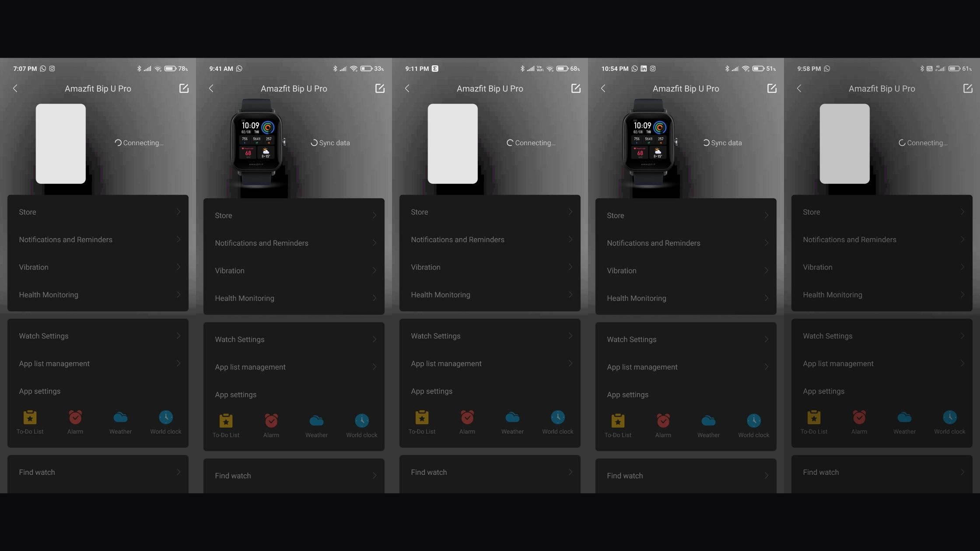980x551 pixels.
Task: Expand the Watch Settings section
Action: point(98,336)
